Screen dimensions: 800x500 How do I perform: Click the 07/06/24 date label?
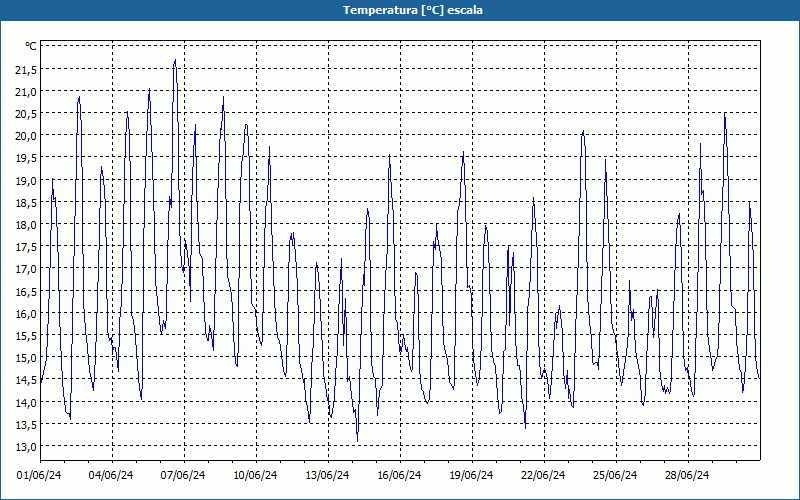tap(183, 475)
